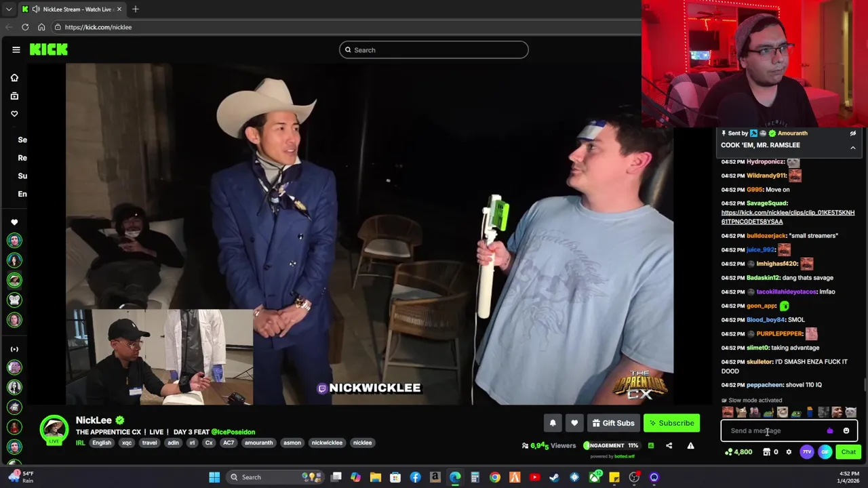
Task: Select the English tag
Action: click(x=102, y=443)
